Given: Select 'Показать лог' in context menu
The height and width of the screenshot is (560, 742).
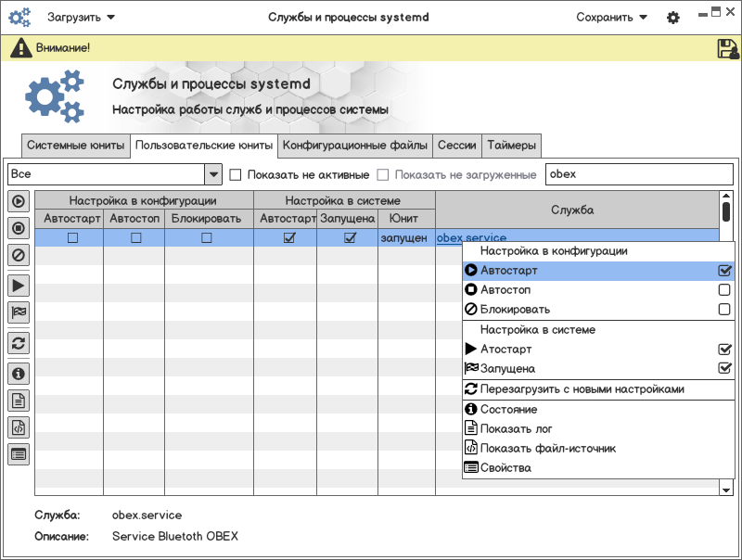Looking at the screenshot, I should [x=518, y=428].
